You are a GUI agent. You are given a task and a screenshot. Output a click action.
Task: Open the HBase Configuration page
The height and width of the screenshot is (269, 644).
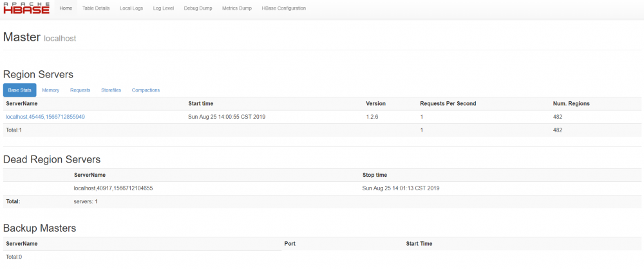click(284, 8)
